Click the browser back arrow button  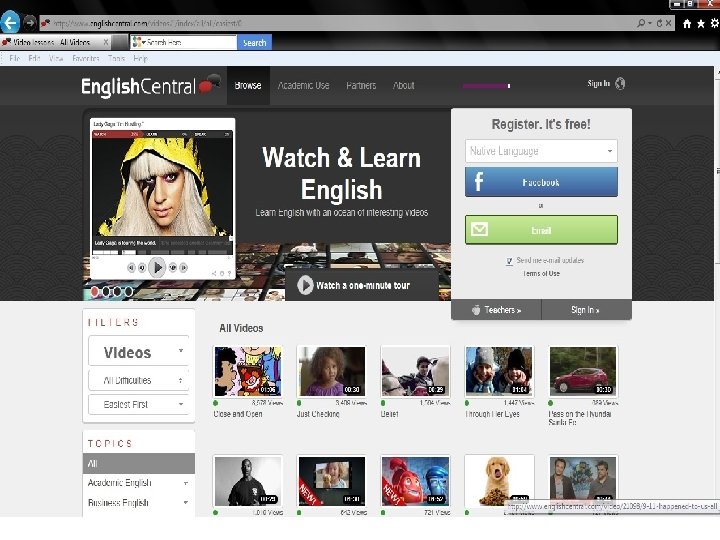[10, 22]
